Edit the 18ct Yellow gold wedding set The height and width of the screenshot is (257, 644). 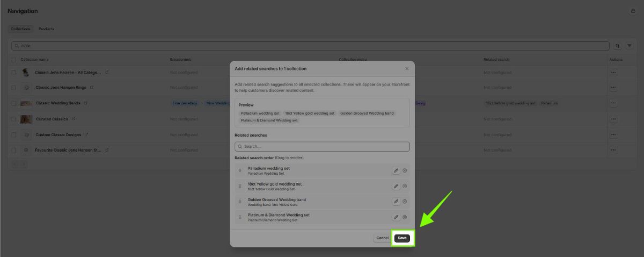(x=396, y=187)
